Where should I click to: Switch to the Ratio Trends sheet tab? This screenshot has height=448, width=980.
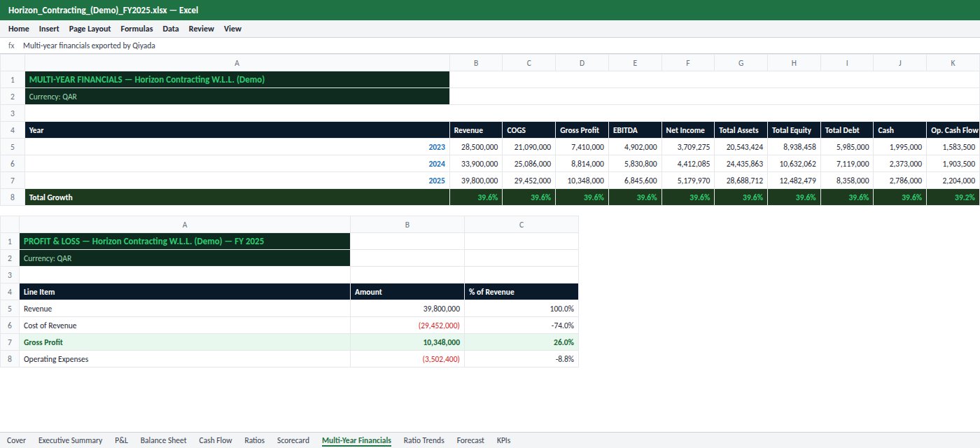[x=423, y=440]
